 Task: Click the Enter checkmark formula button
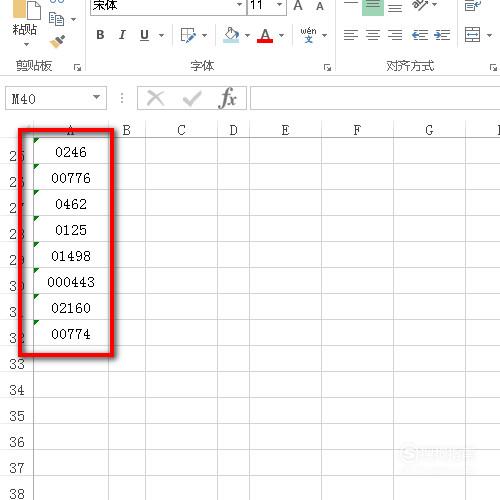[192, 98]
